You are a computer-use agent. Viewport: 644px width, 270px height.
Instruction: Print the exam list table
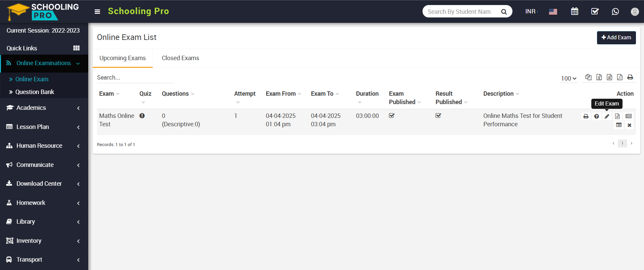pyautogui.click(x=630, y=77)
